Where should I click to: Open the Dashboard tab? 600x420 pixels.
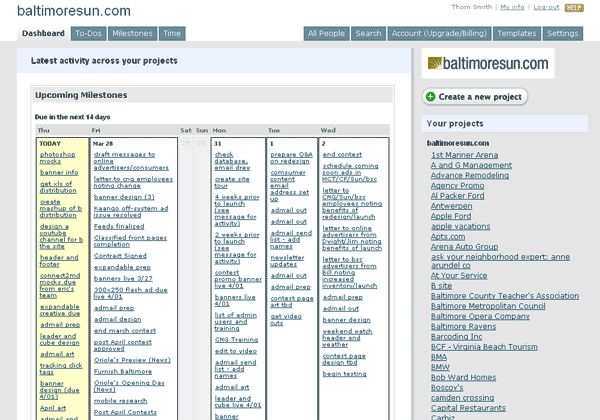(43, 33)
